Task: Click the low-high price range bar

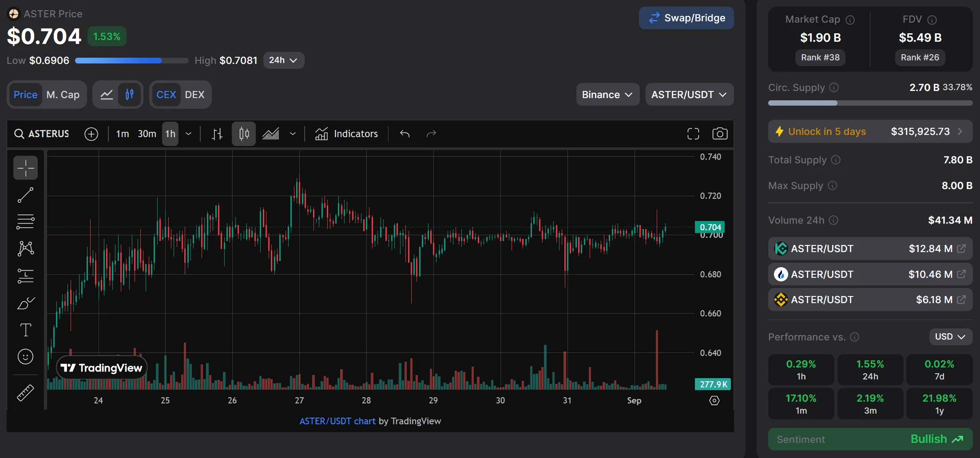Action: click(132, 60)
